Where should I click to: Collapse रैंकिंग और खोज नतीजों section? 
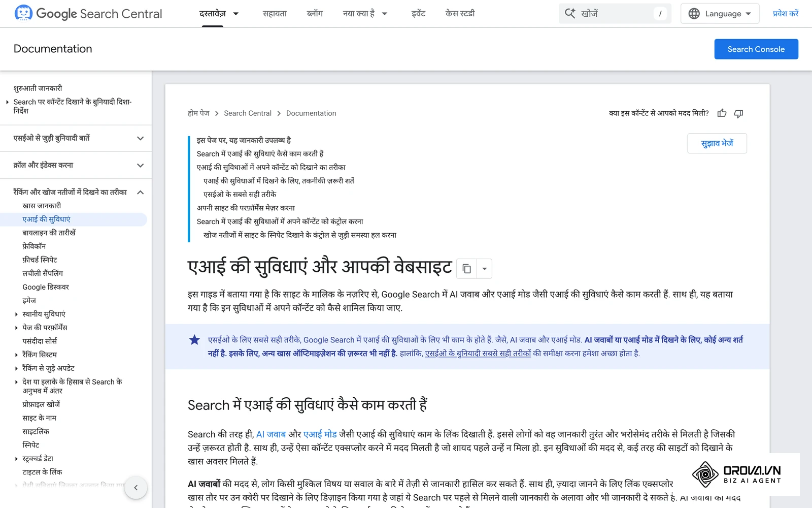(141, 192)
